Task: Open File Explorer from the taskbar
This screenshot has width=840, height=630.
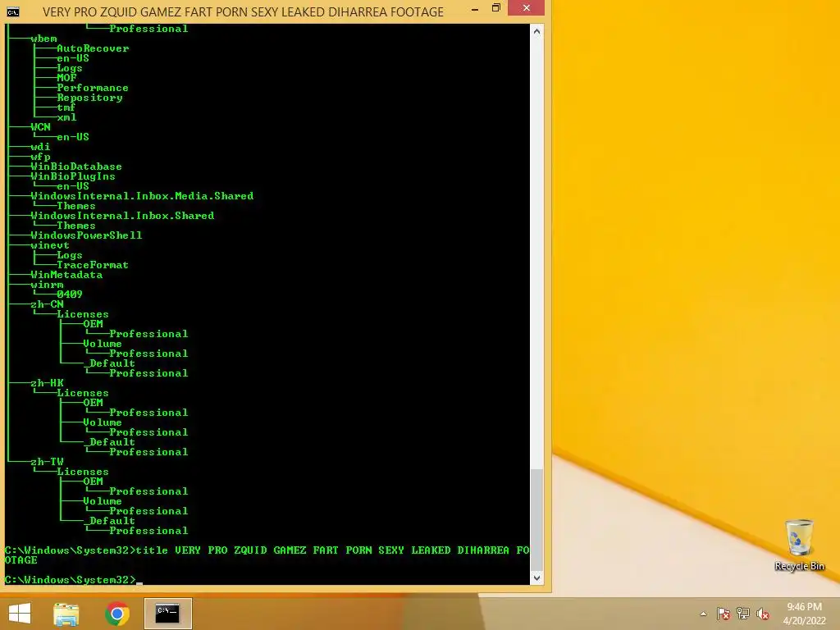Action: pyautogui.click(x=66, y=614)
